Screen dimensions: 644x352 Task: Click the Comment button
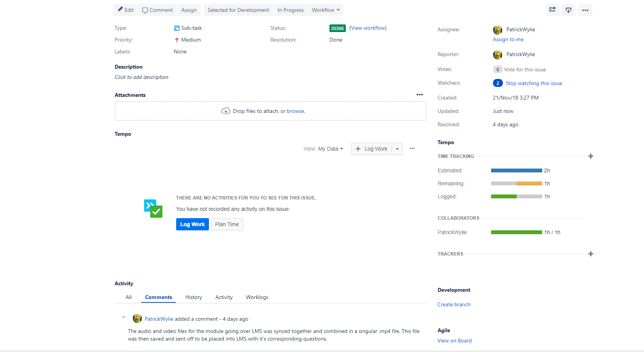(157, 10)
